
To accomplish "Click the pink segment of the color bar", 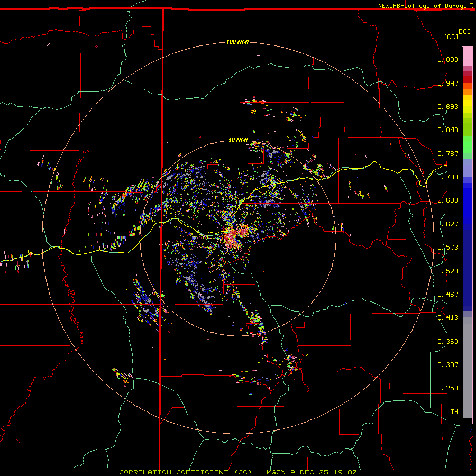I will pyautogui.click(x=467, y=57).
